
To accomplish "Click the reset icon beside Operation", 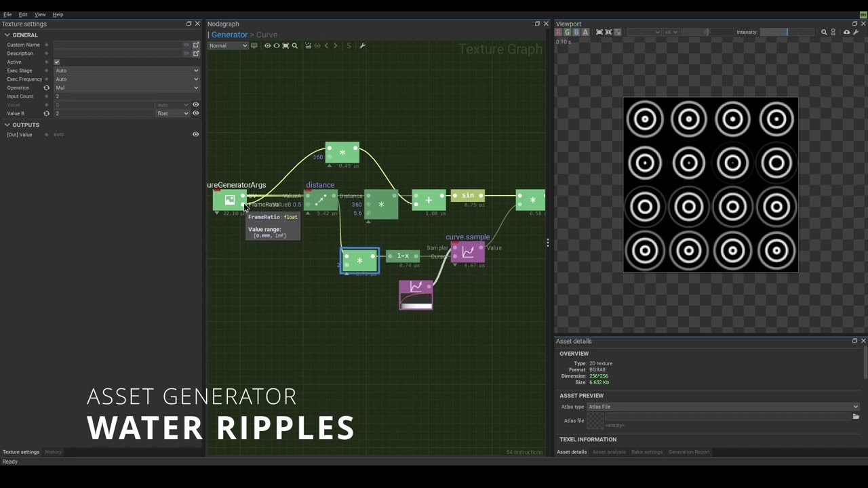I will click(47, 87).
